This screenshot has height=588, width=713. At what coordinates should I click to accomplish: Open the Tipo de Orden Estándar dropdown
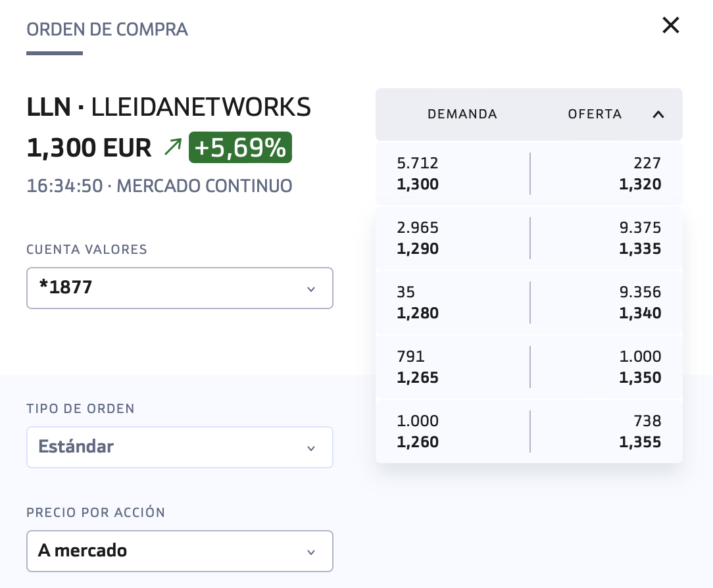click(180, 447)
